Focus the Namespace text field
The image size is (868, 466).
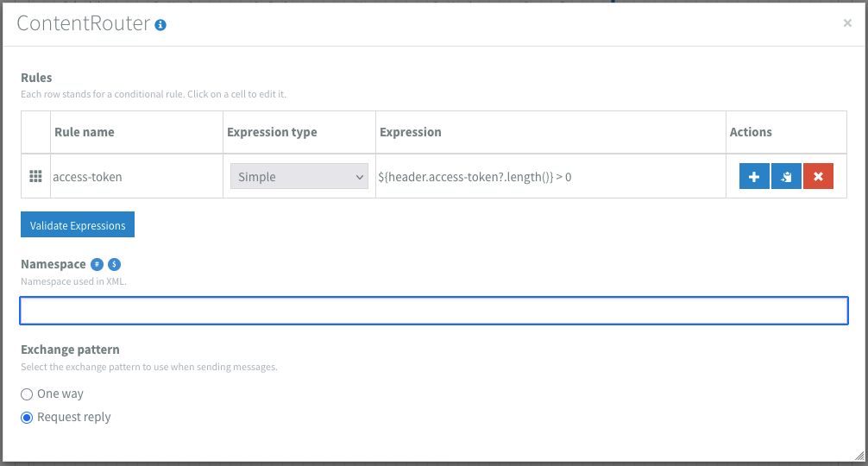coord(433,311)
